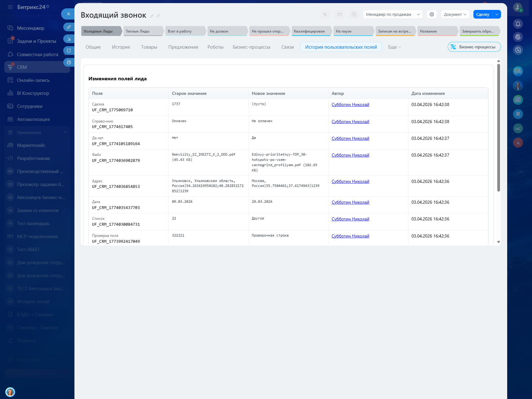Copy the lead link via chain icon button

pyautogui.click(x=69, y=27)
